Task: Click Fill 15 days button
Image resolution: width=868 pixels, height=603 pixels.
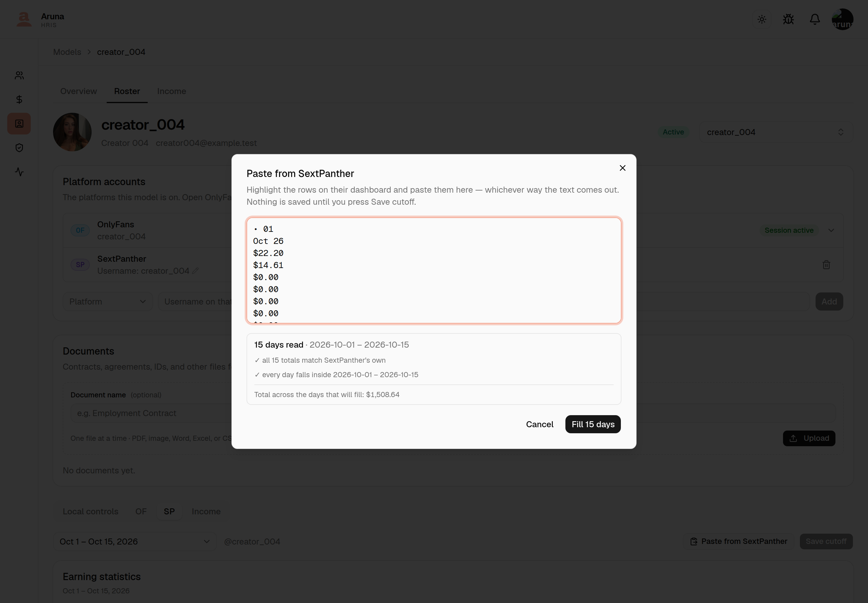Action: coord(593,424)
